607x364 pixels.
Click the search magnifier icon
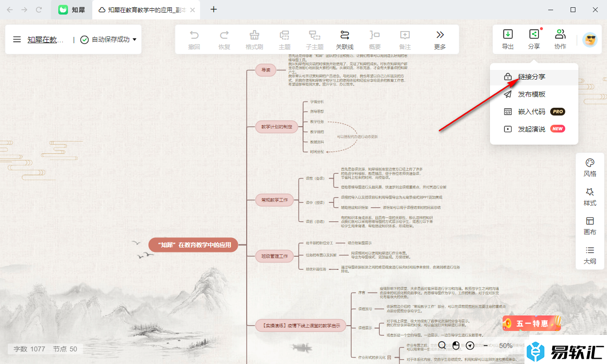click(442, 346)
